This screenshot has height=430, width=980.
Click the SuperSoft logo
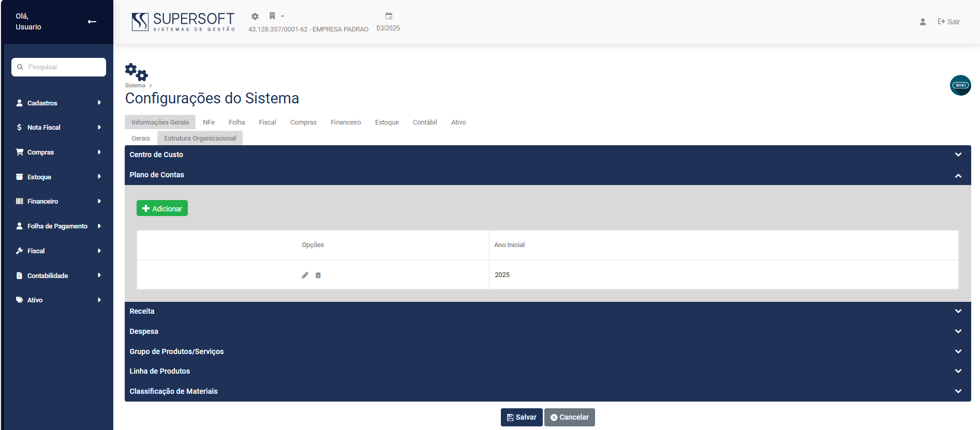coord(183,22)
